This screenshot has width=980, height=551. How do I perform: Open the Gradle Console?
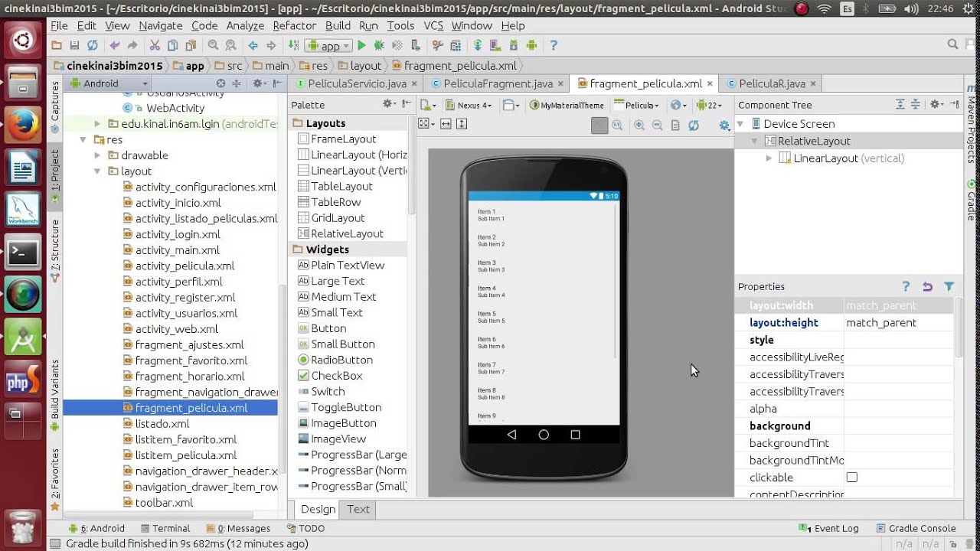916,528
